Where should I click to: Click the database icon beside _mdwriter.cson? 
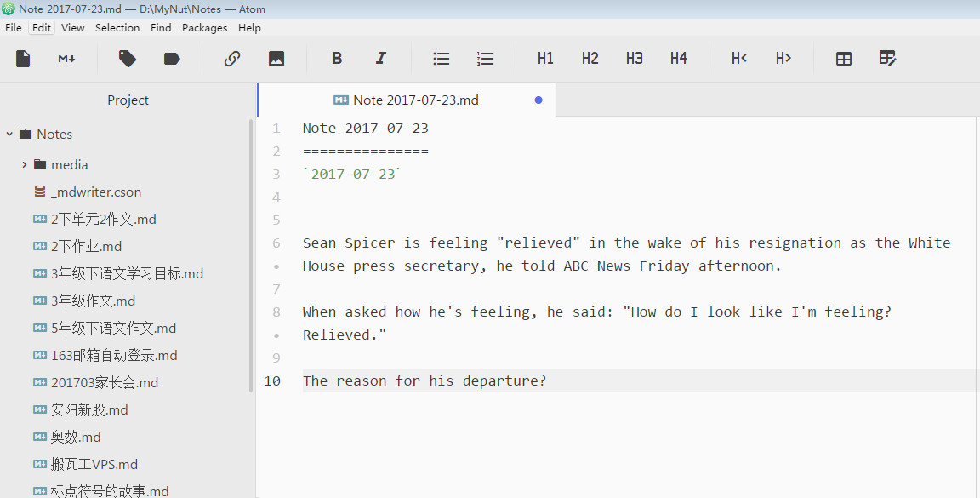click(40, 192)
